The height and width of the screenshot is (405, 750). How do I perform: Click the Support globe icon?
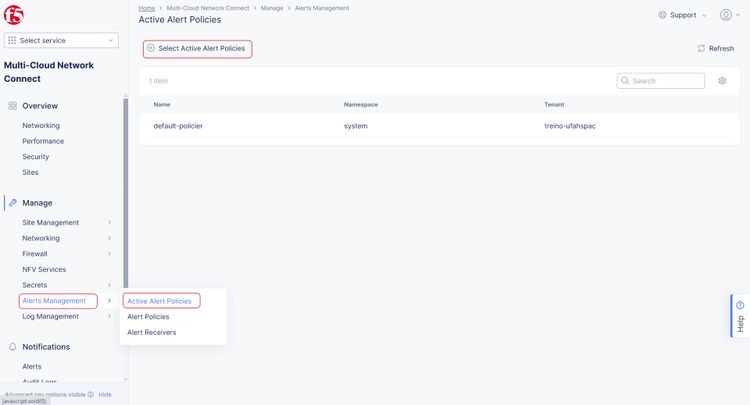pyautogui.click(x=662, y=15)
